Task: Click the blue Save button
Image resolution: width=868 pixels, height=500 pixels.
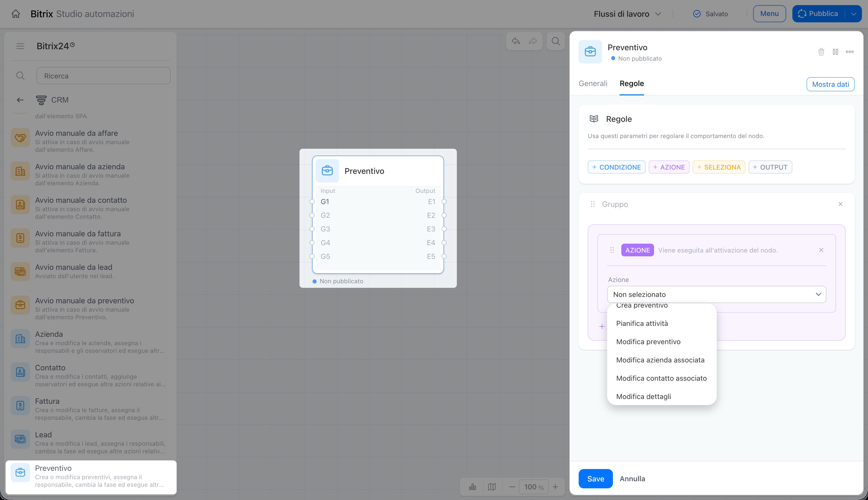Action: point(595,479)
